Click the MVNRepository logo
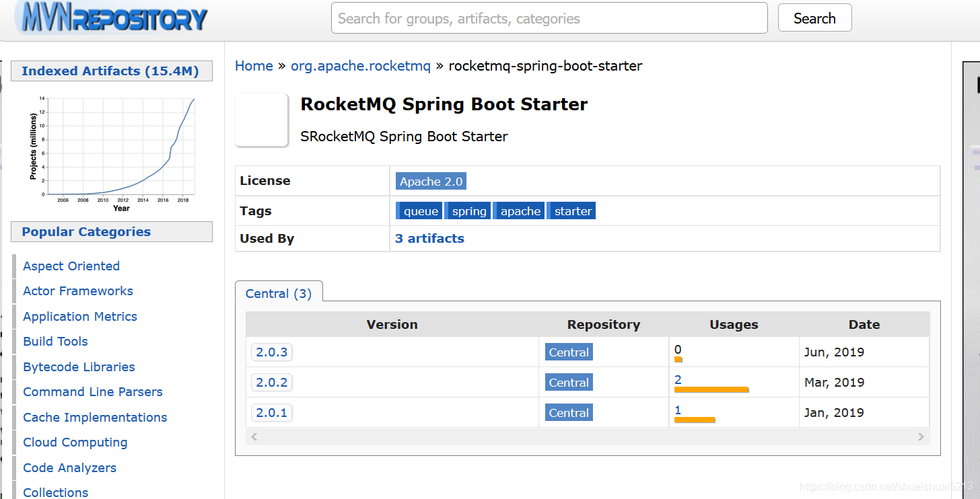The width and height of the screenshot is (980, 499). pos(112,17)
